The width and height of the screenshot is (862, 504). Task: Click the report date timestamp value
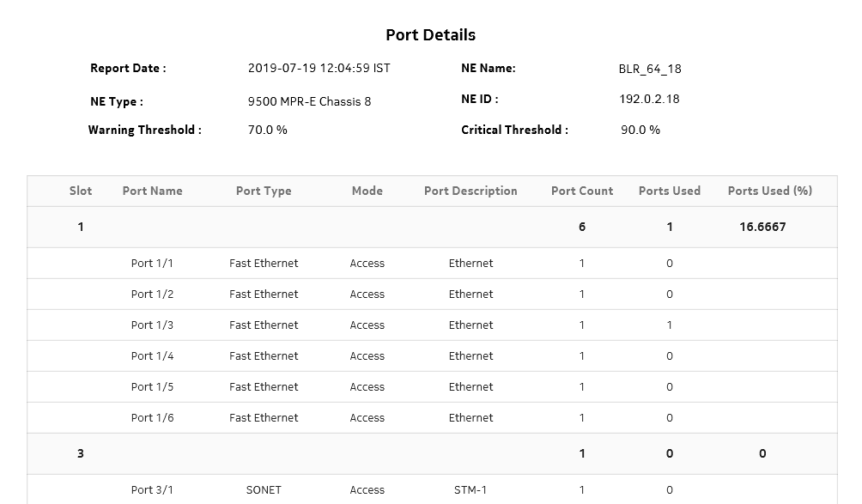(319, 68)
